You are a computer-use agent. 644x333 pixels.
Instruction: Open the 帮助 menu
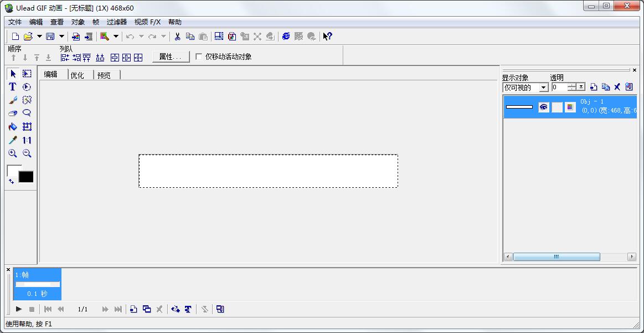174,22
